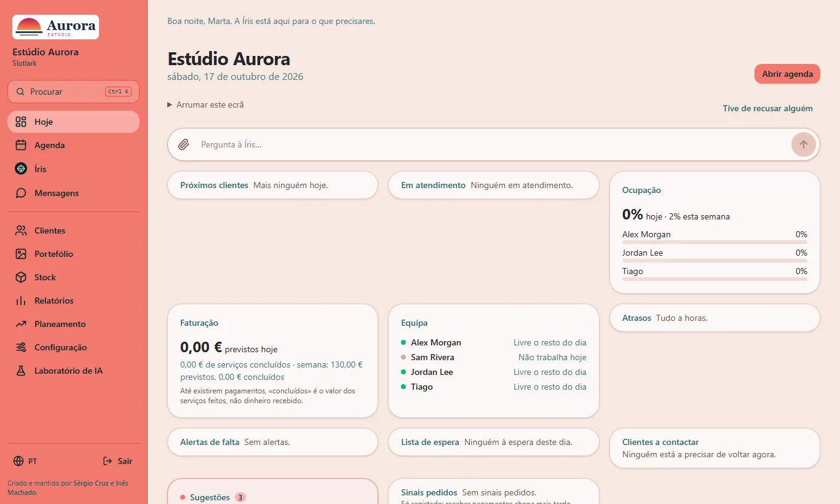Open the Íris assistant page
Viewport: 840px width, 504px height.
point(73,168)
